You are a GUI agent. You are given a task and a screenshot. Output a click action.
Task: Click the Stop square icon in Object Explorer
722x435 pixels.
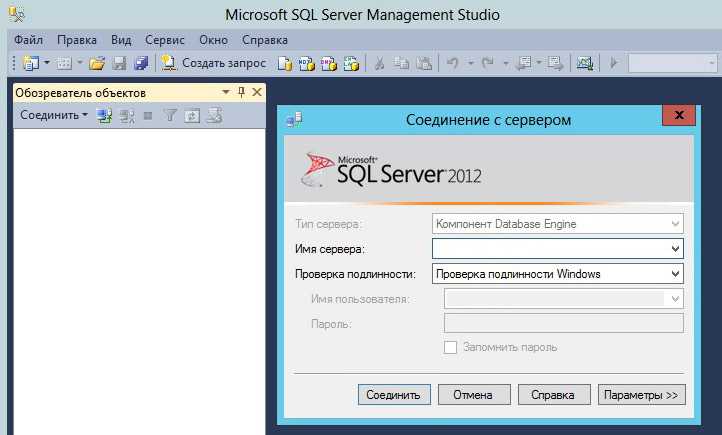tap(148, 116)
